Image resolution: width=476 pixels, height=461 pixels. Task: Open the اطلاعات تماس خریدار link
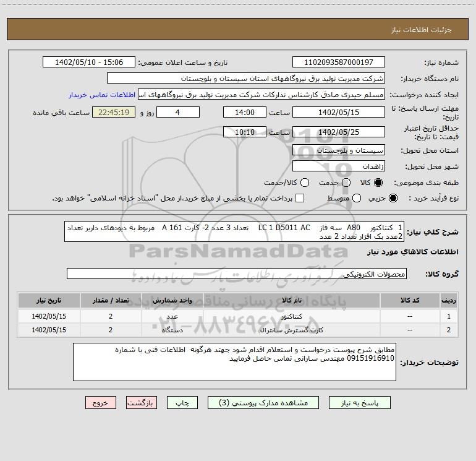coord(102,95)
